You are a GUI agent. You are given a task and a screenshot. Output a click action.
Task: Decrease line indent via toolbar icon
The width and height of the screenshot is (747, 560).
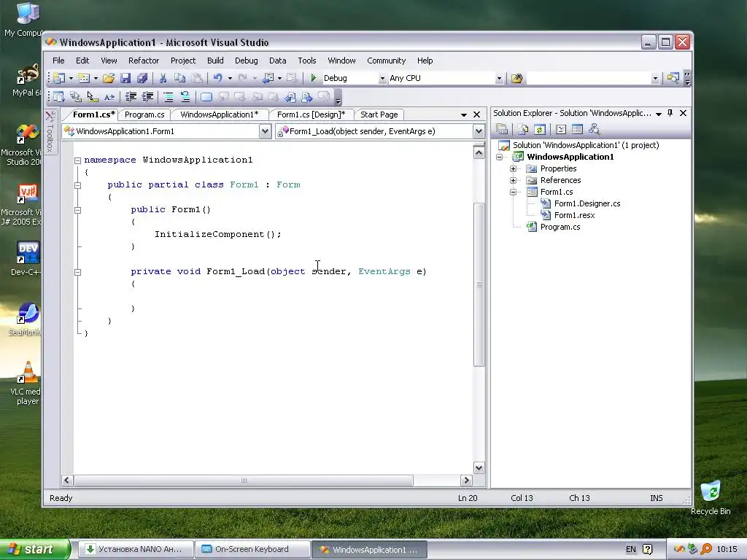point(131,97)
